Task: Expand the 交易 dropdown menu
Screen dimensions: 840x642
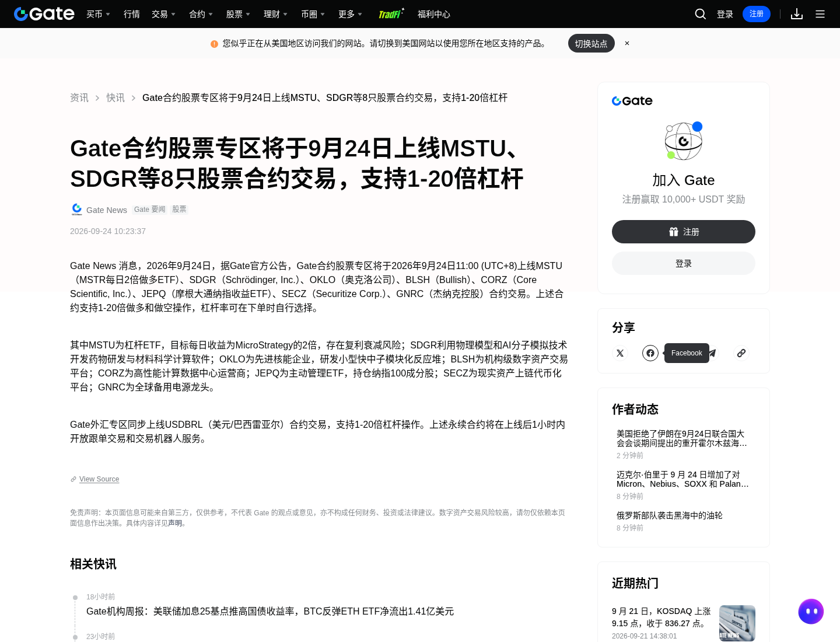Action: coord(163,14)
